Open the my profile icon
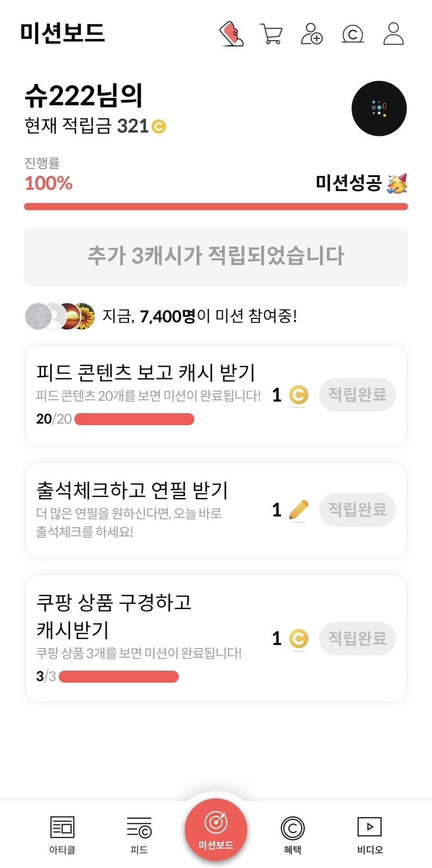Viewport: 432px width, 868px height. (x=393, y=34)
